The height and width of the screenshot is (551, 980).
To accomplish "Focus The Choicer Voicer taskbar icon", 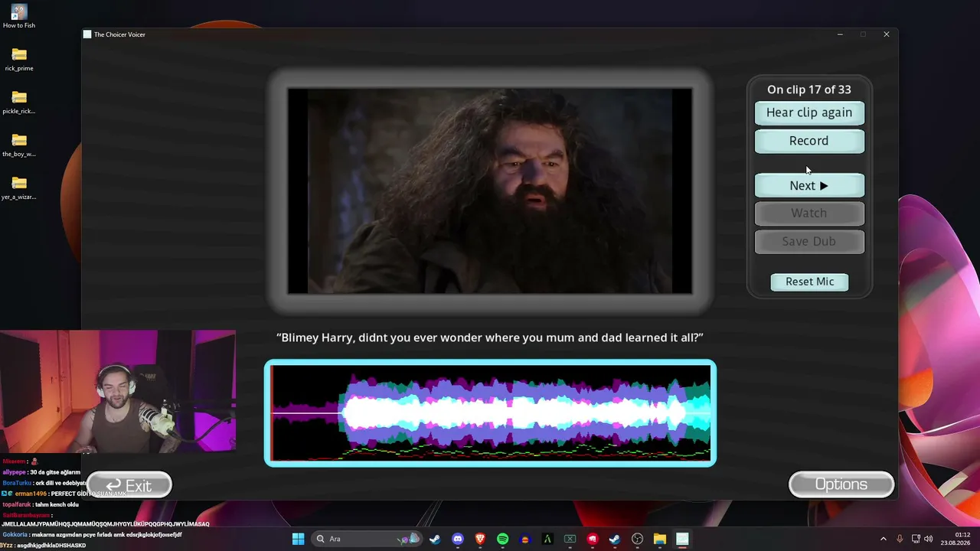I will 682,539.
